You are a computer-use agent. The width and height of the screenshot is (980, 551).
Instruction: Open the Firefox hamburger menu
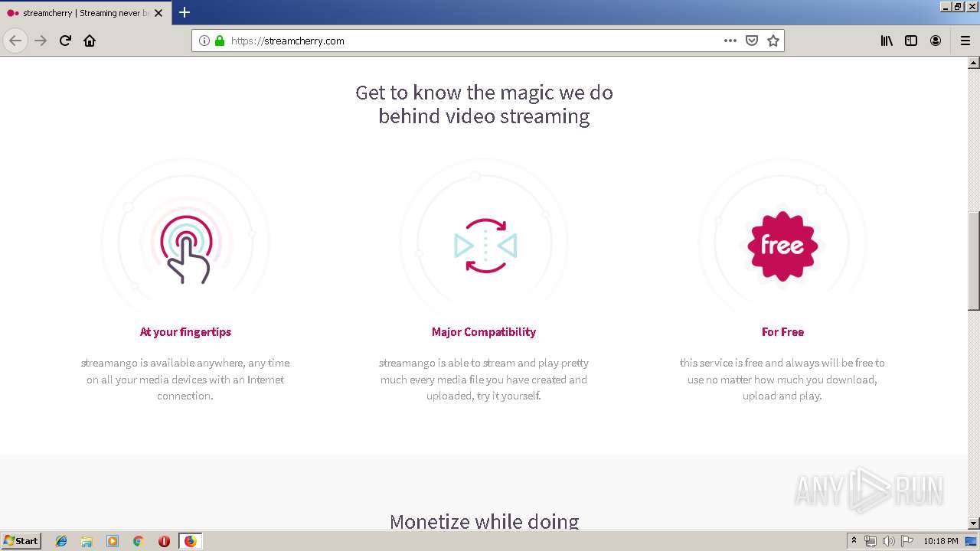click(x=965, y=41)
